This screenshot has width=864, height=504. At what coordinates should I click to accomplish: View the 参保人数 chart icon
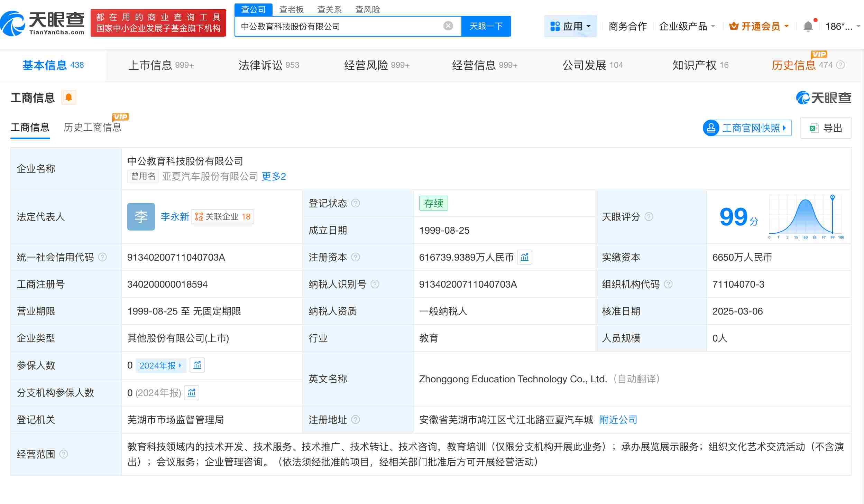(x=197, y=365)
